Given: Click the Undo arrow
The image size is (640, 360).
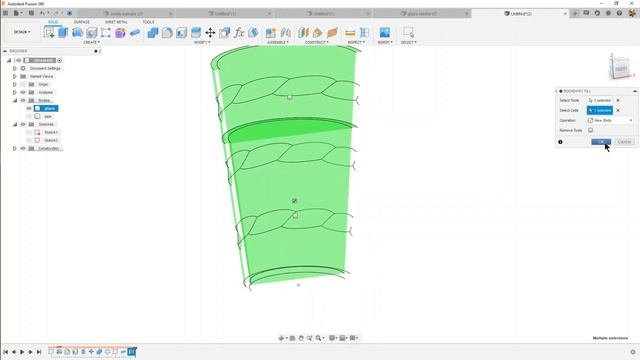Looking at the screenshot, I should (x=42, y=13).
